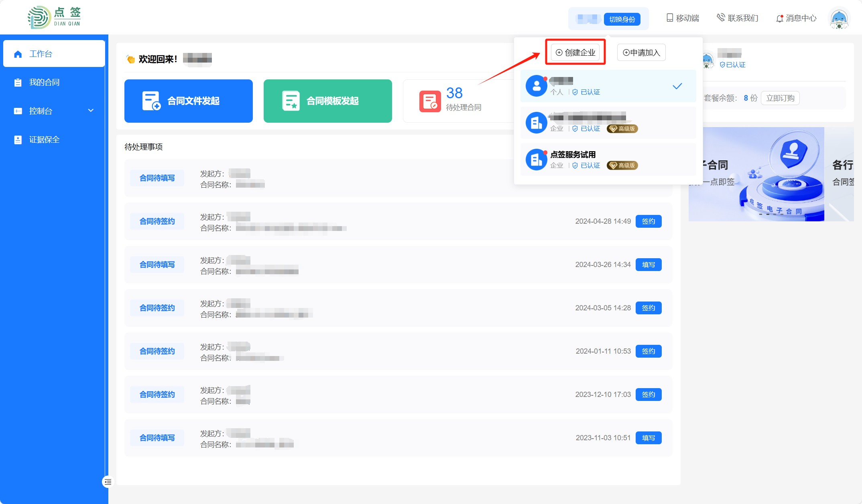
Task: Open the 工作台 menu item
Action: [54, 54]
